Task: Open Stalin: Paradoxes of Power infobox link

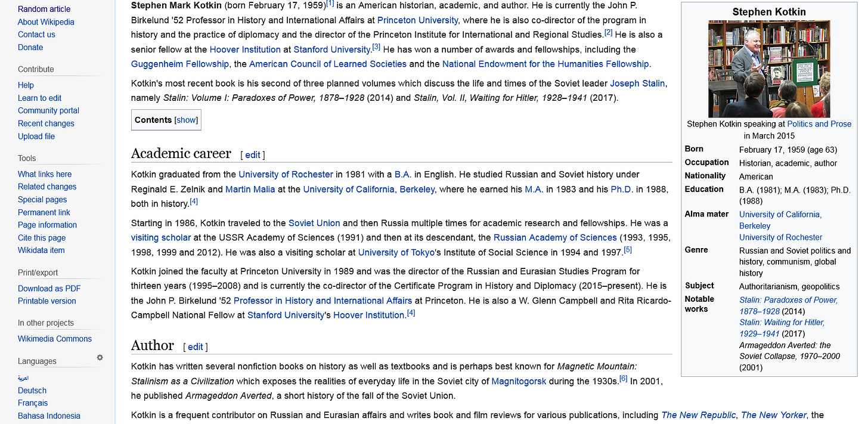Action: tap(789, 305)
